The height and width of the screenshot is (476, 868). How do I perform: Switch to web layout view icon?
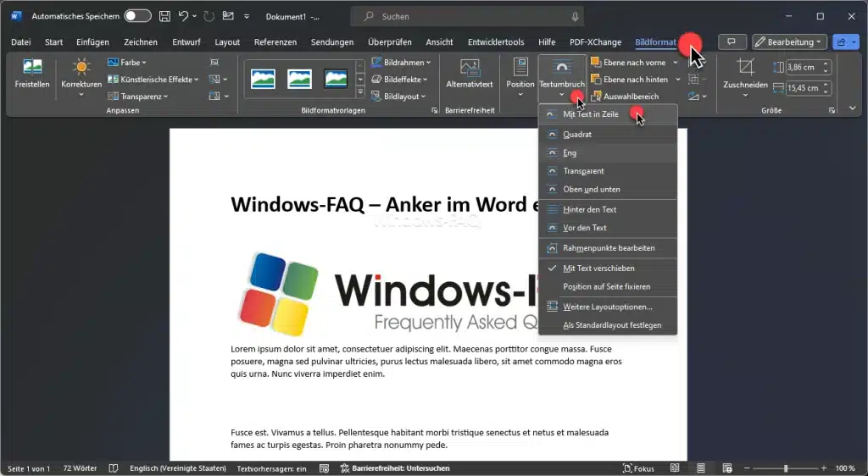point(726,468)
